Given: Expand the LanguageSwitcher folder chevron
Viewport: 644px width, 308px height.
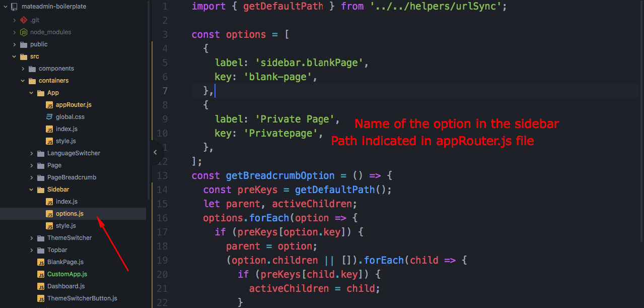Looking at the screenshot, I should [x=32, y=153].
